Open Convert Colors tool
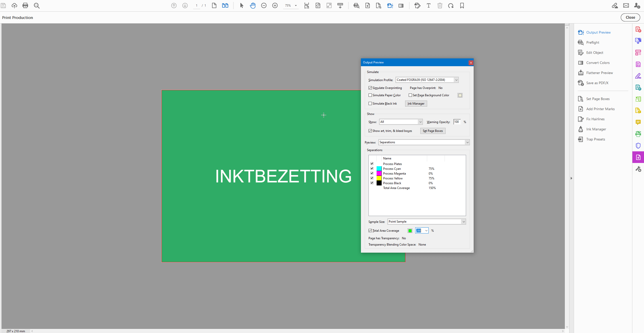The height and width of the screenshot is (333, 644). point(598,63)
